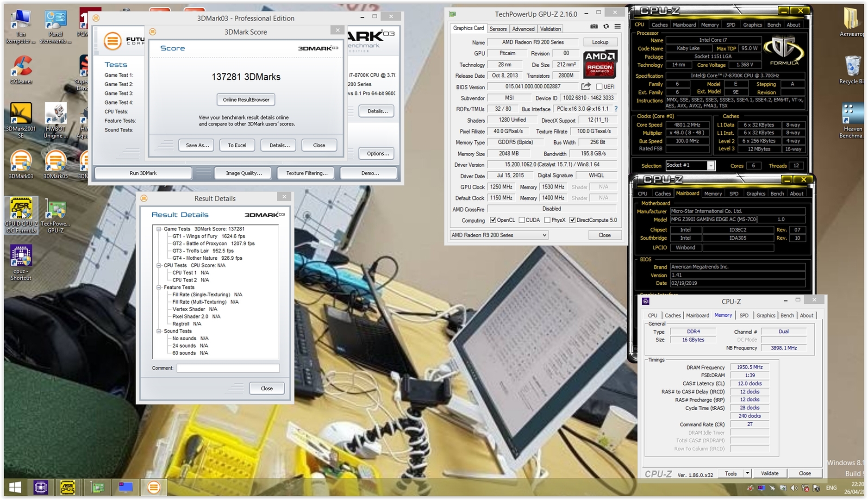Screen dimensions: 868x500
Task: Click the Comment input field in Result Details
Action: (x=228, y=368)
